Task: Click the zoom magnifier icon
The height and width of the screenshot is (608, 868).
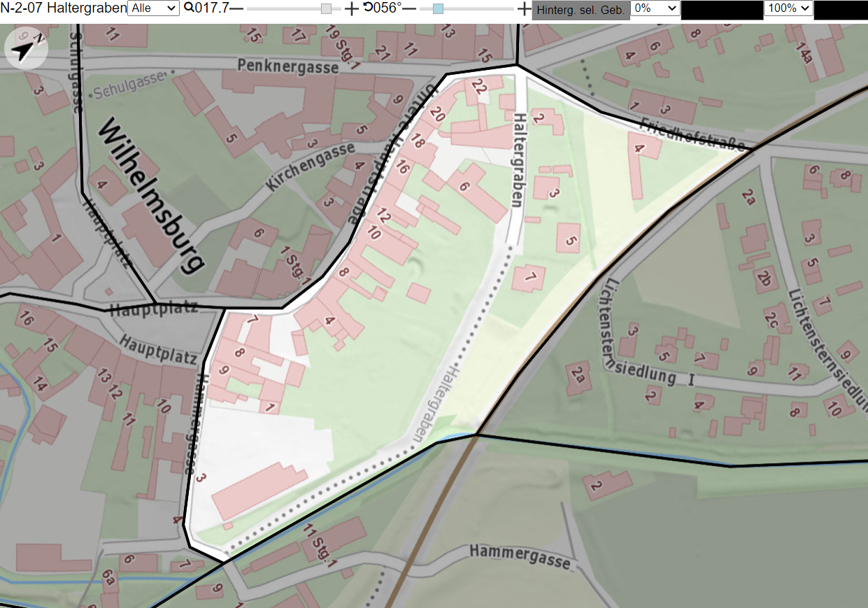Action: tap(189, 8)
